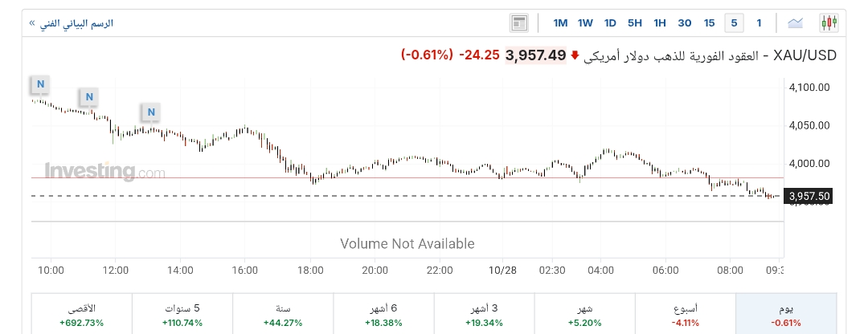Switch to 15 minute interval

[x=709, y=22]
